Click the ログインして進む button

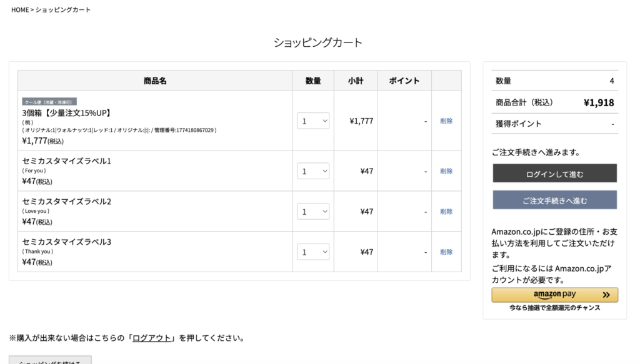(554, 174)
